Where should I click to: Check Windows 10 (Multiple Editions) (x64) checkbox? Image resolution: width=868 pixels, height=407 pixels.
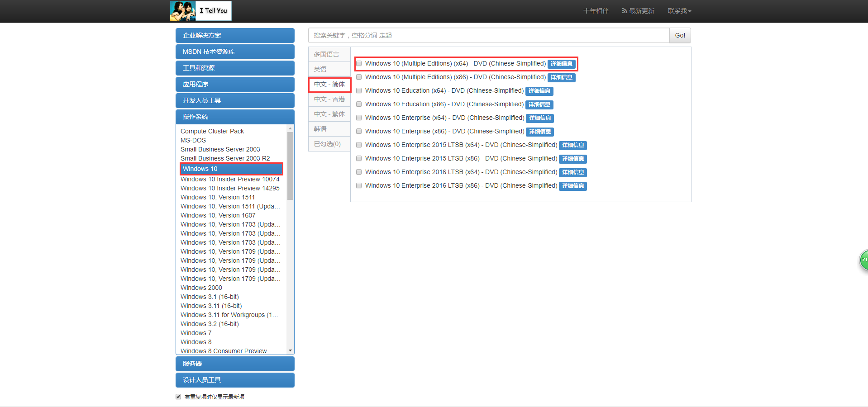click(x=359, y=64)
